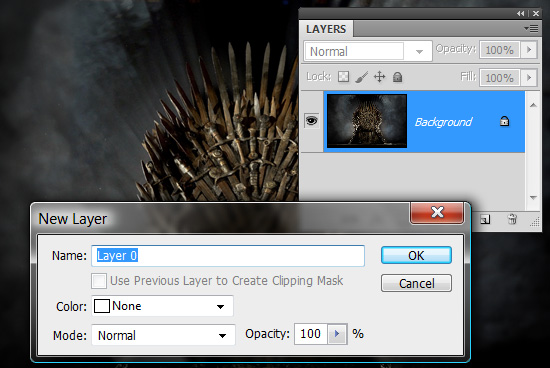550x368 pixels.
Task: Open the Color dropdown in New Layer
Action: coord(162,306)
